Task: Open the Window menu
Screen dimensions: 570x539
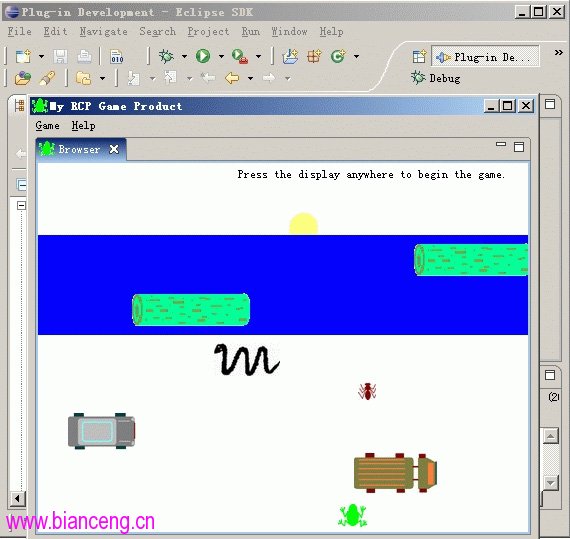Action: coord(289,32)
